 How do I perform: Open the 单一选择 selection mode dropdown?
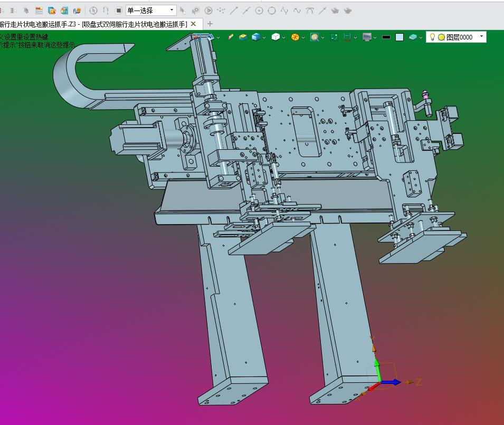click(151, 11)
